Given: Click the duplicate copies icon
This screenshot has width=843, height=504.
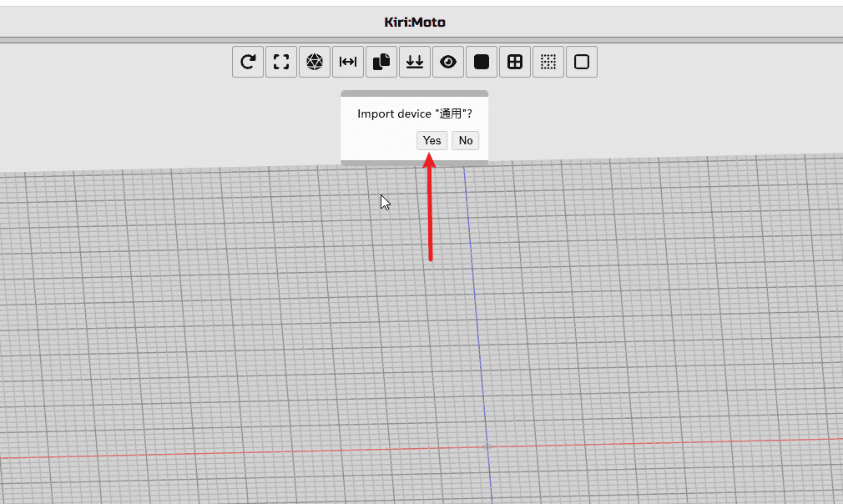Looking at the screenshot, I should tap(381, 62).
